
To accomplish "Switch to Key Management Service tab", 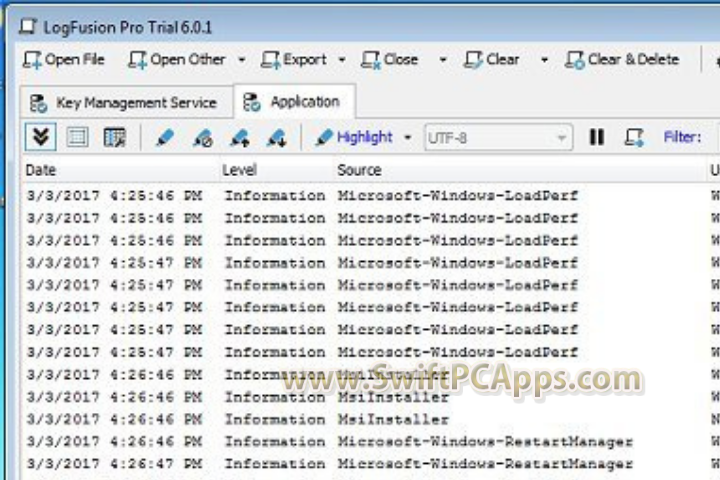I will [124, 102].
